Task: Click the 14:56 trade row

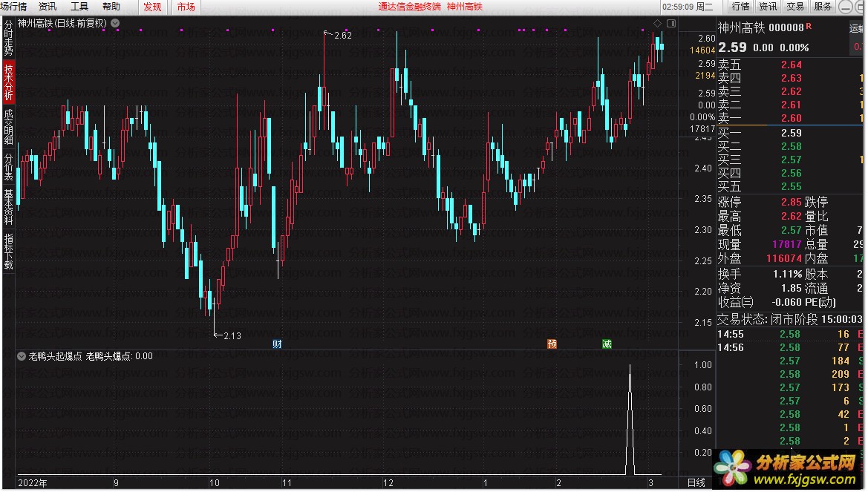Action: pyautogui.click(x=790, y=347)
